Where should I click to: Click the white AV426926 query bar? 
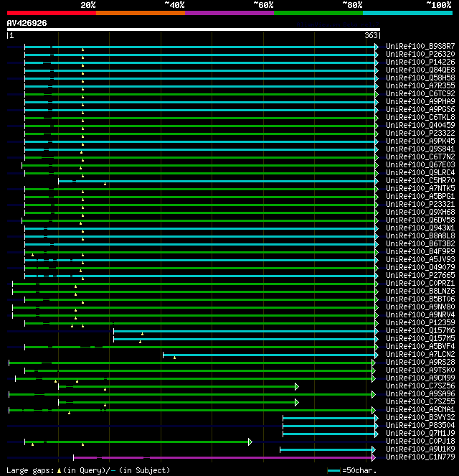[x=194, y=29]
